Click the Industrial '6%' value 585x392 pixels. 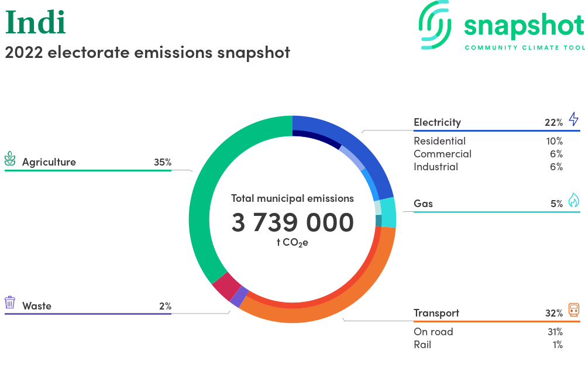556,167
